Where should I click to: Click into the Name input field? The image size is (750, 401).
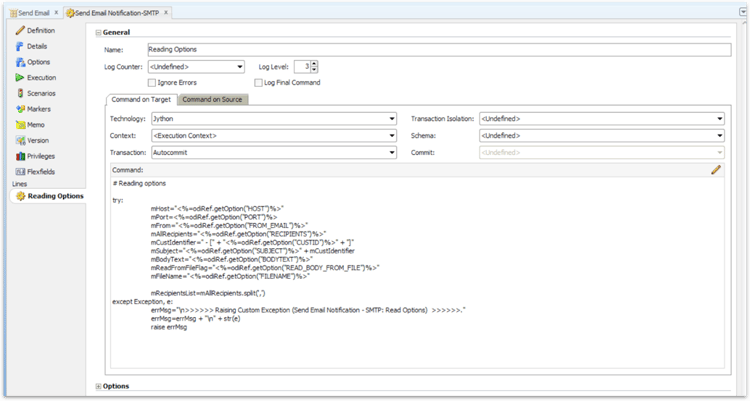pyautogui.click(x=430, y=48)
